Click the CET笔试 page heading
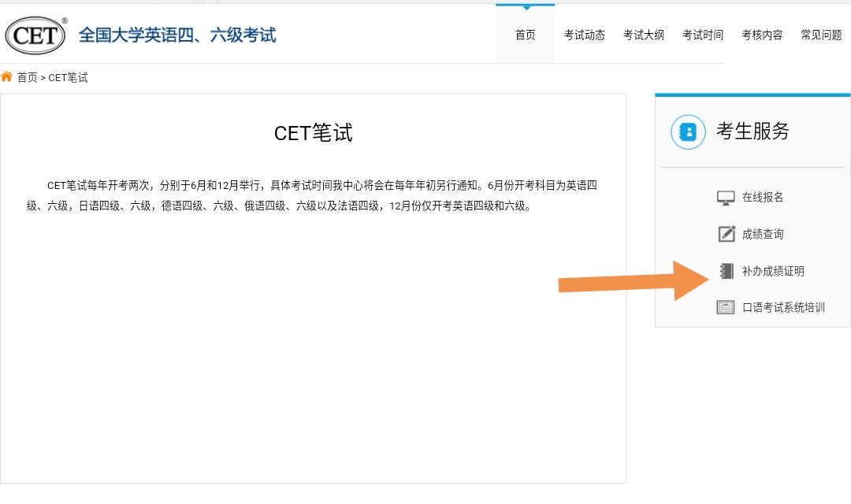Screen dimensions: 851x504 (x=313, y=133)
